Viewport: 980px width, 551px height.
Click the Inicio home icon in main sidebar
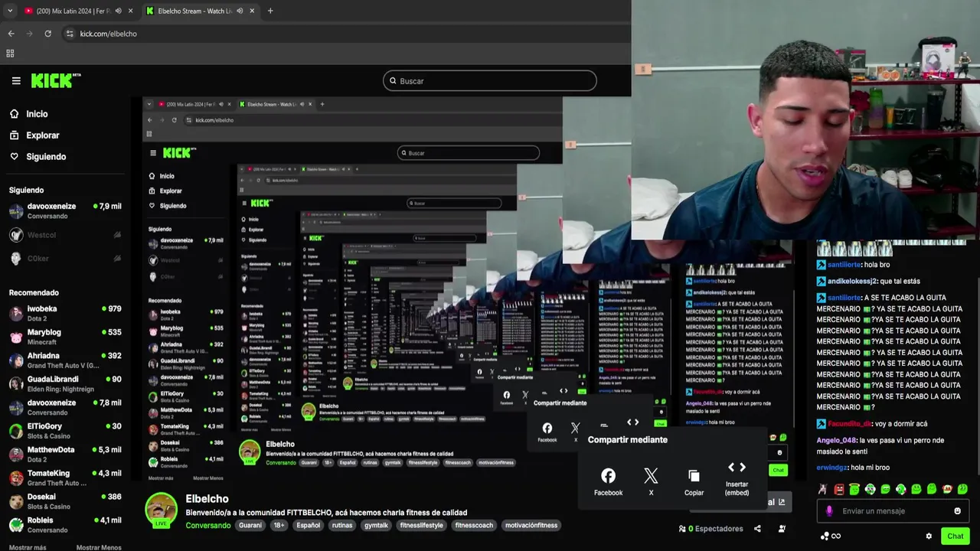(14, 114)
